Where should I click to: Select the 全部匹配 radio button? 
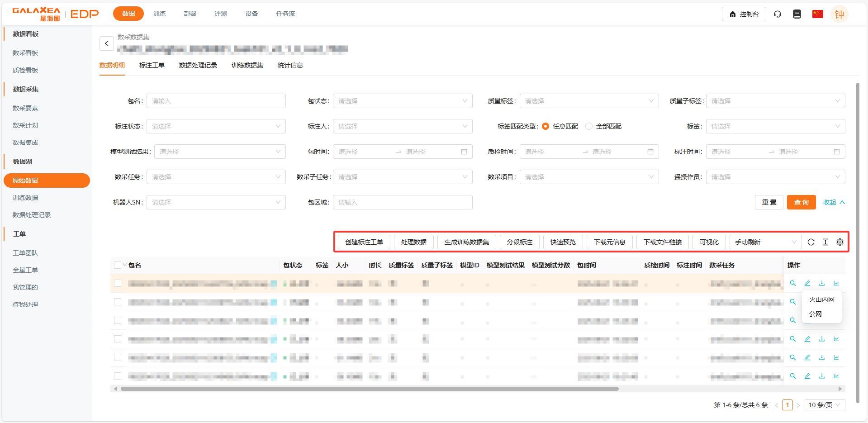click(589, 126)
